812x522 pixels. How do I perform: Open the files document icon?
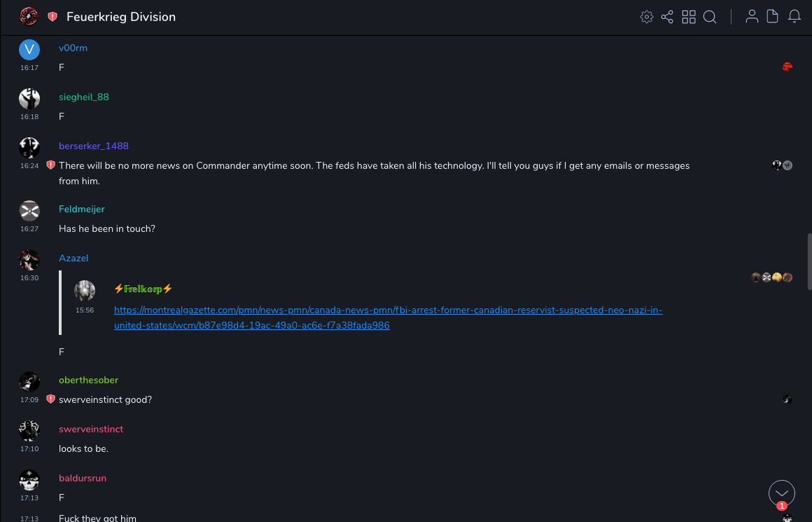tap(773, 17)
